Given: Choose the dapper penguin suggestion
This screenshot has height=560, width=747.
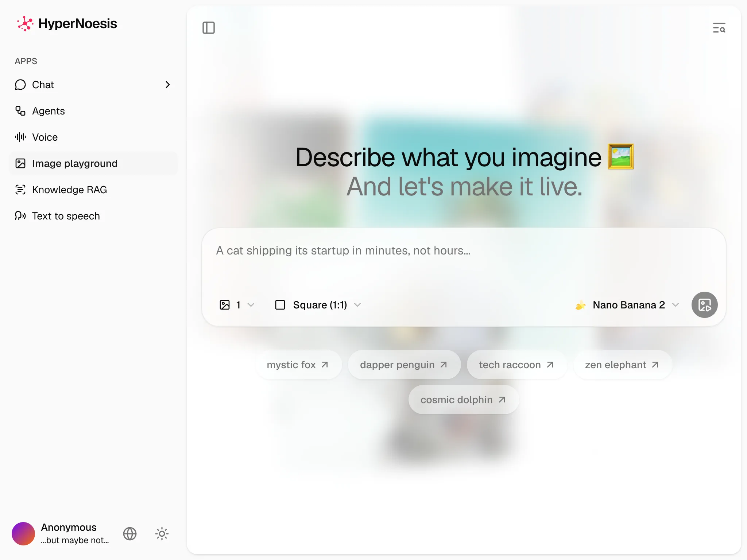Looking at the screenshot, I should click(x=404, y=365).
